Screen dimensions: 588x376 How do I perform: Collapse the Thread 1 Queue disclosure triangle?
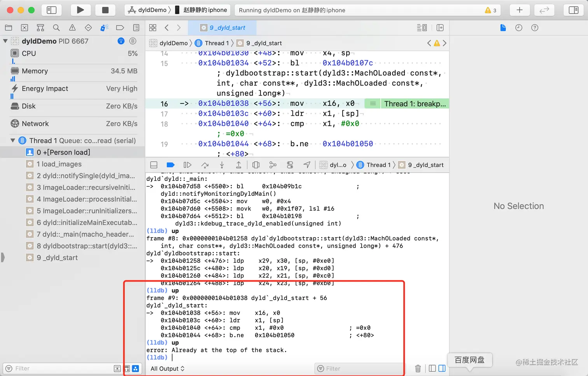pos(13,140)
